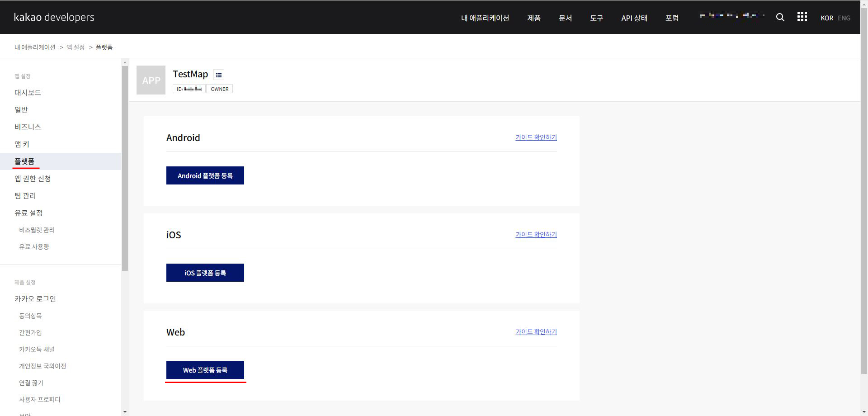Image resolution: width=868 pixels, height=416 pixels.
Task: Open 카카오톡 채널 submenu item
Action: (37, 349)
